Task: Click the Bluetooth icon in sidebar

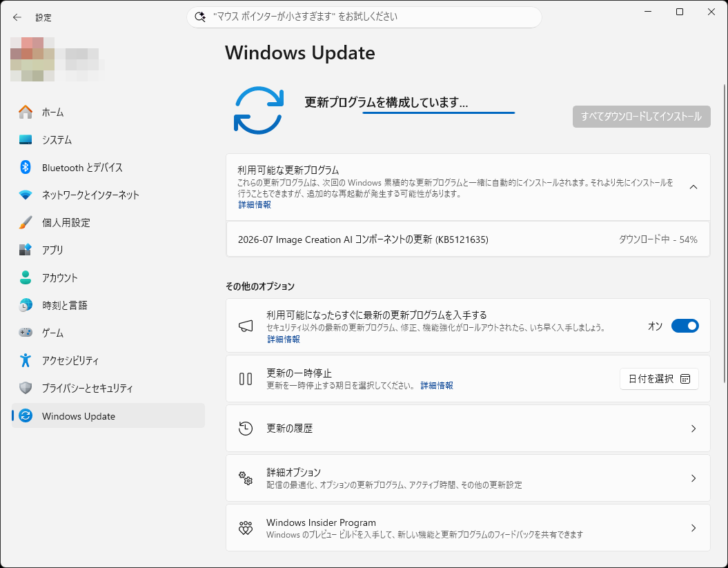Action: coord(26,167)
